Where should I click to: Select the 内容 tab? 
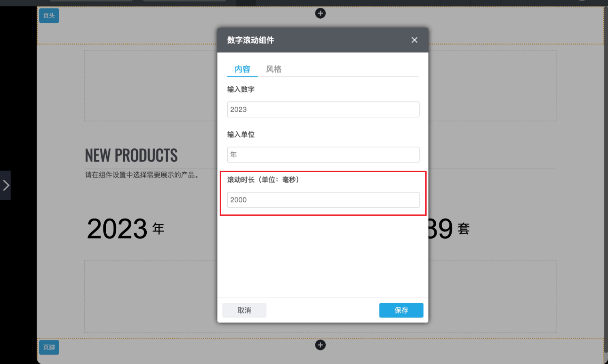coord(242,69)
